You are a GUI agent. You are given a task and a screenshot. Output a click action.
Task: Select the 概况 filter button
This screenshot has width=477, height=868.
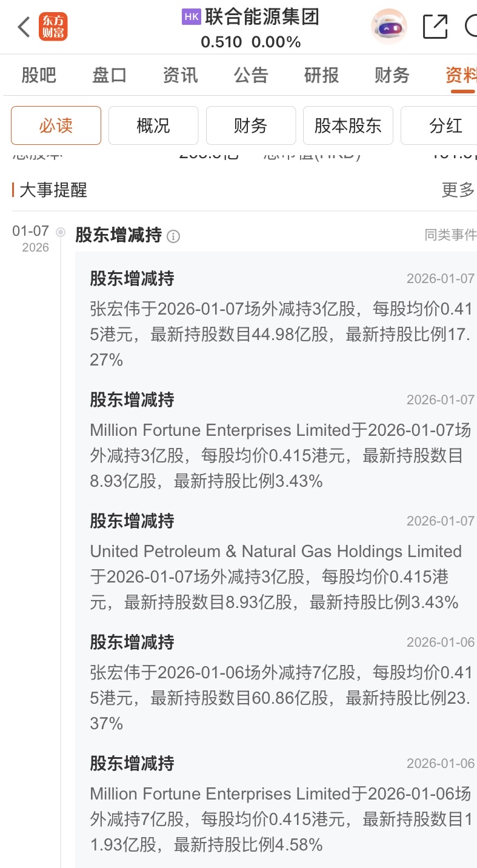click(x=153, y=125)
